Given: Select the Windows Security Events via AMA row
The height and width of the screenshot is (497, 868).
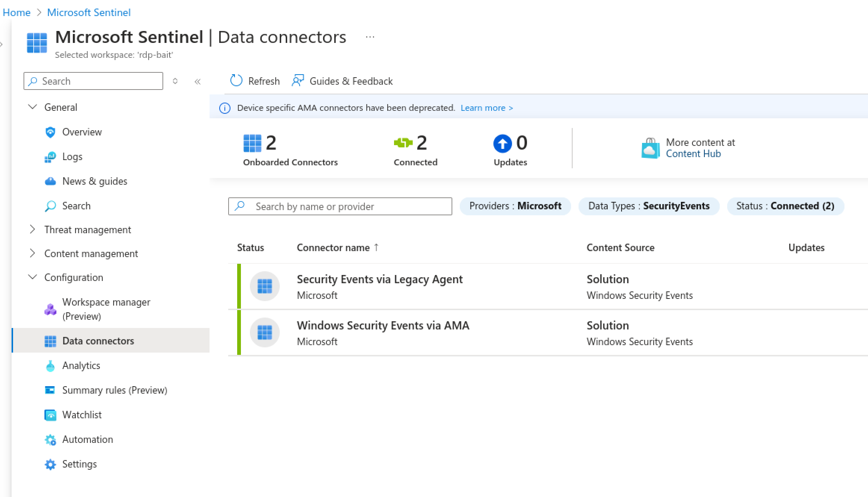Looking at the screenshot, I should coord(548,333).
